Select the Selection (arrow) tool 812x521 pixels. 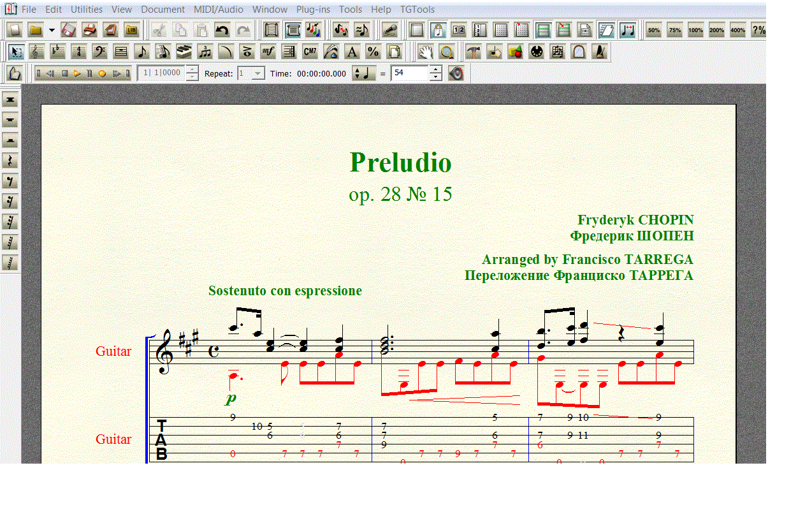[17, 52]
